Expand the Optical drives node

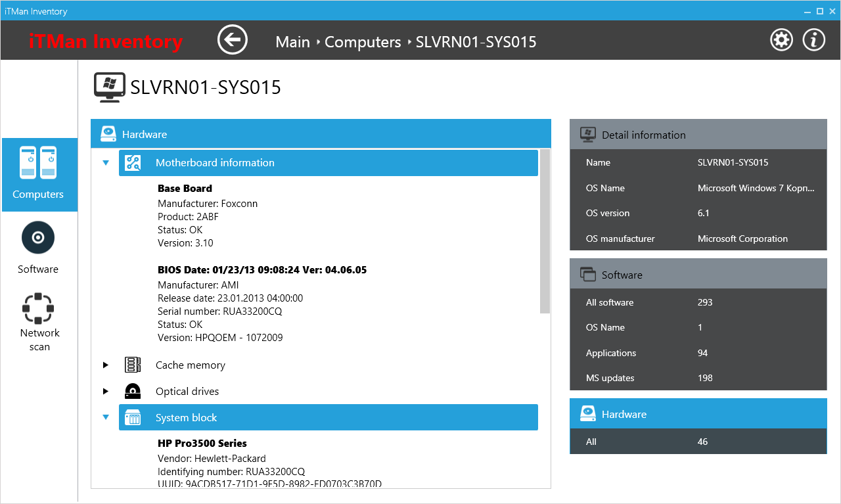105,392
